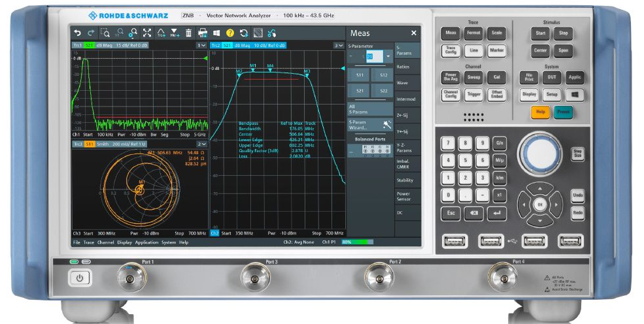Open Trc1 diagram number dropdown

point(201,46)
